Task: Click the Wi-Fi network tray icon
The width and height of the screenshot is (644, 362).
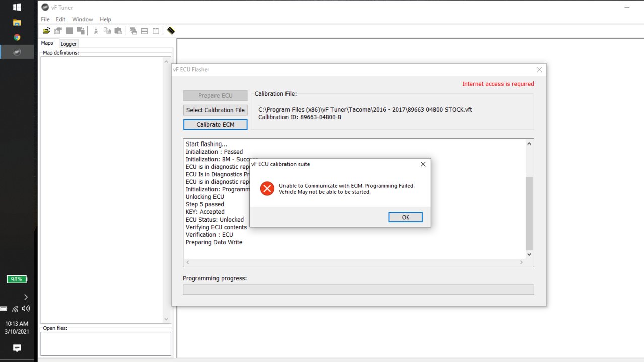Action: coord(15,309)
